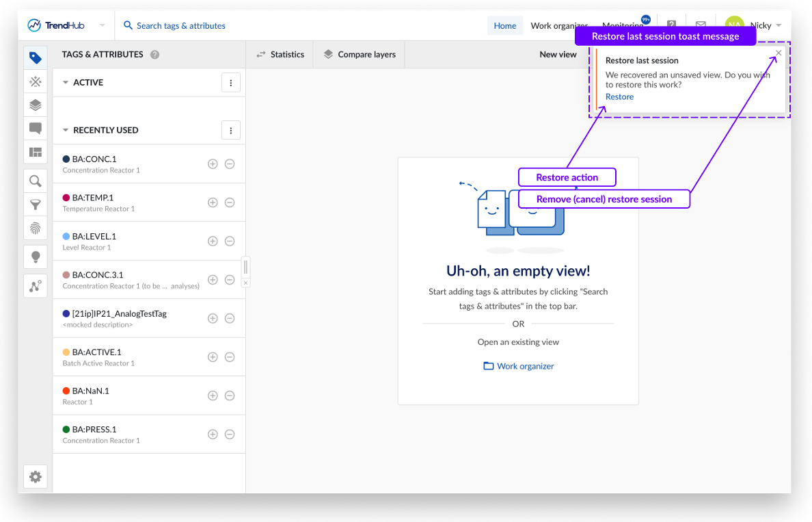Open the Compare layers tab
The height and width of the screenshot is (522, 812).
pos(360,55)
